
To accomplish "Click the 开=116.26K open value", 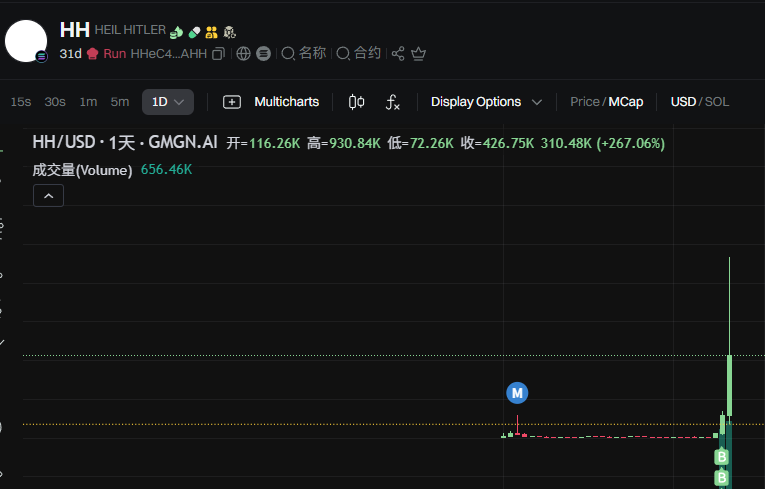I will point(263,143).
